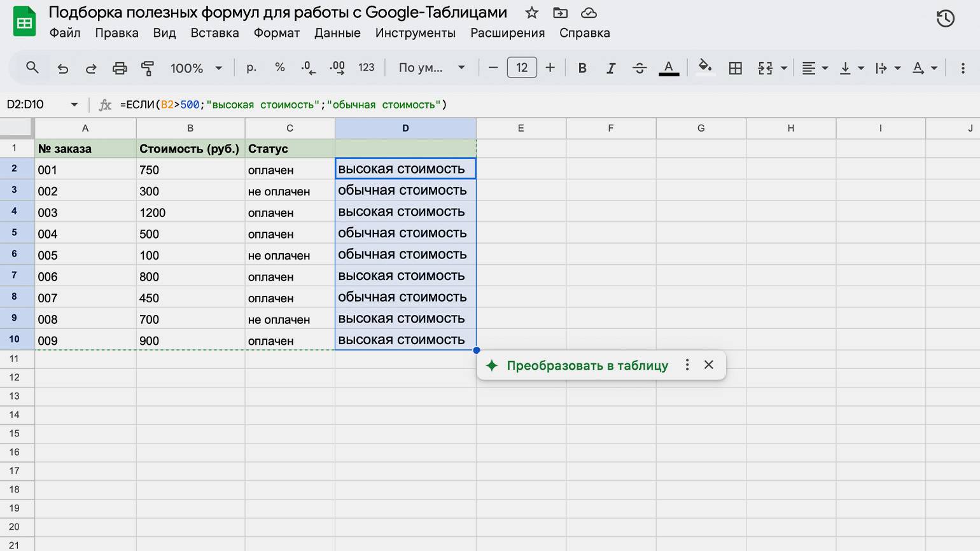Open text rotation dropdown
The image size is (980, 551).
[x=925, y=68]
